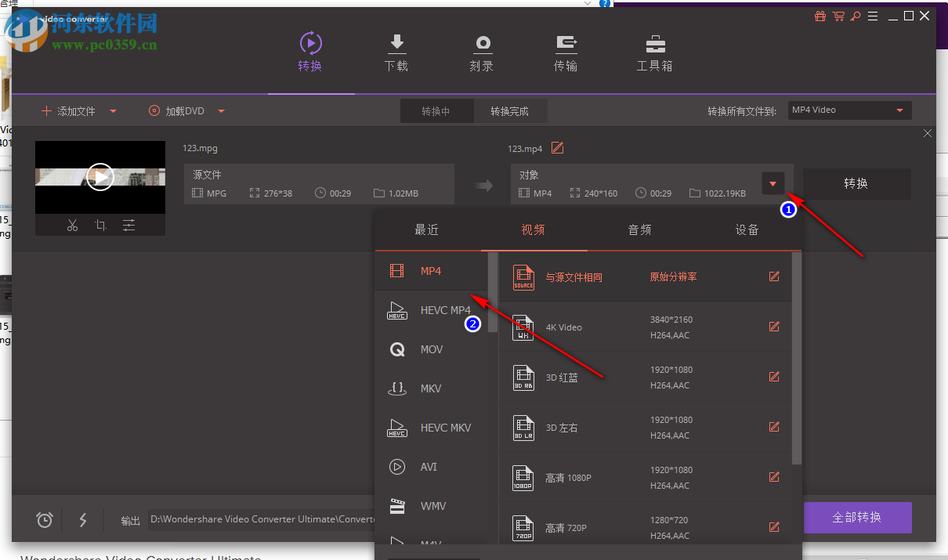Screen dimensions: 948x560
Task: Open the hamburger menu icon
Action: [873, 16]
